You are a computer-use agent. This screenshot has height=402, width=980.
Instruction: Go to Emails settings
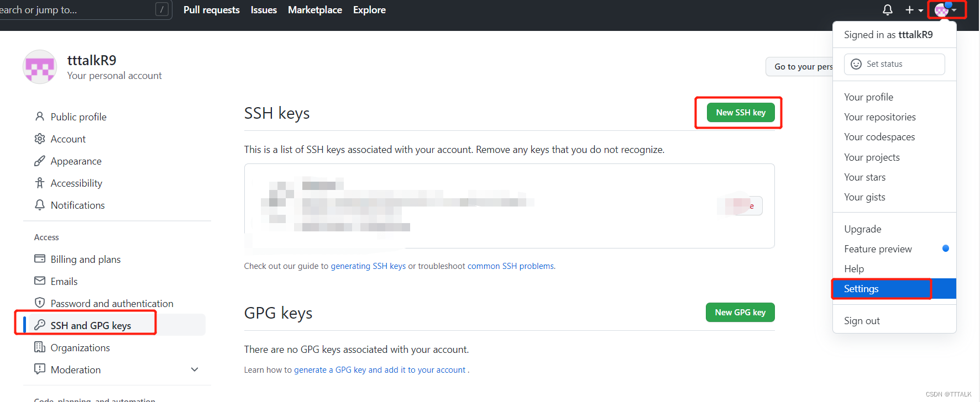[64, 281]
